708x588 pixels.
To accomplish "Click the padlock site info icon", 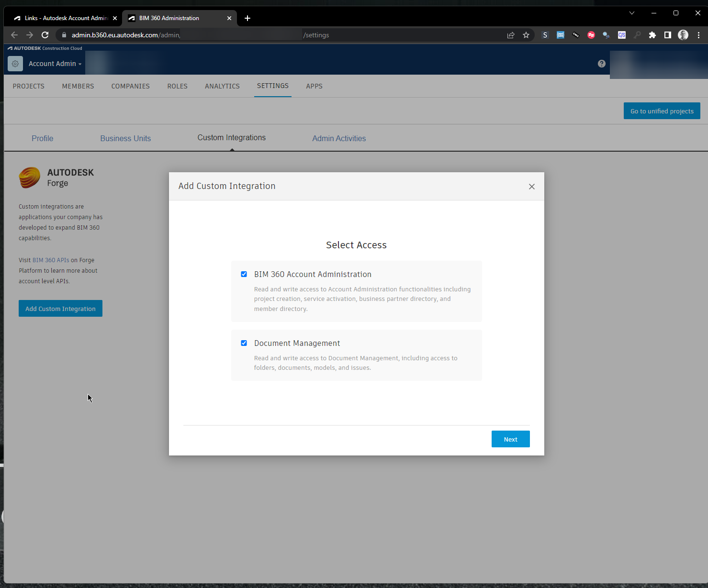I will pos(64,35).
